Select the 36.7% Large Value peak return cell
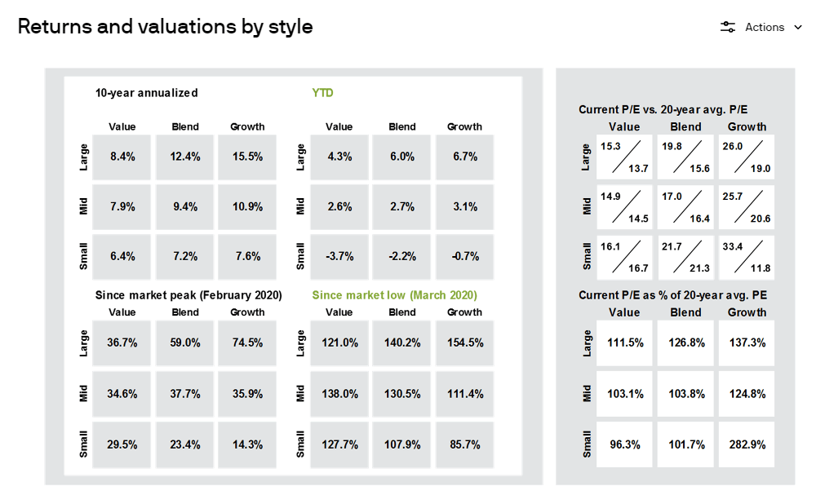Viewport: 825px width, 504px height. point(122,343)
